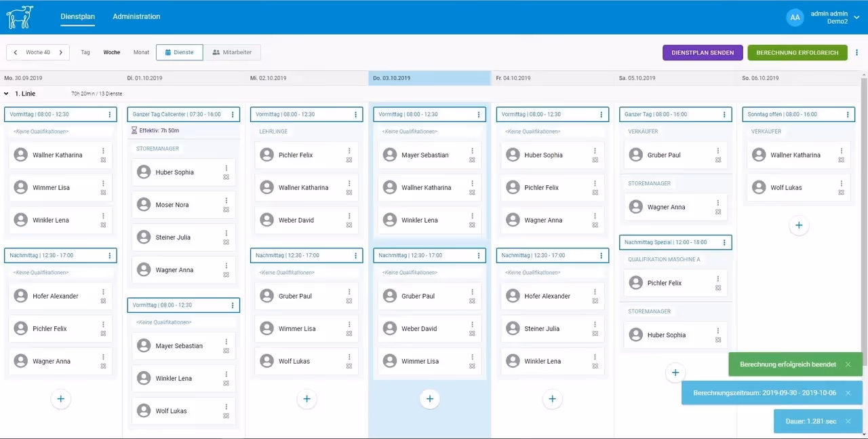Click Berechnung Erfolgreich button
The height and width of the screenshot is (439, 868).
pyautogui.click(x=797, y=52)
